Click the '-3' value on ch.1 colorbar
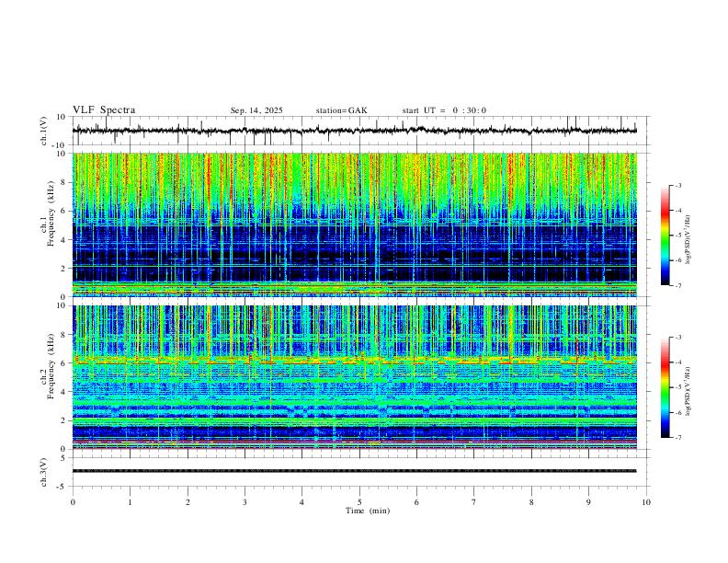Image resolution: width=728 pixels, height=563 pixels. click(x=677, y=185)
